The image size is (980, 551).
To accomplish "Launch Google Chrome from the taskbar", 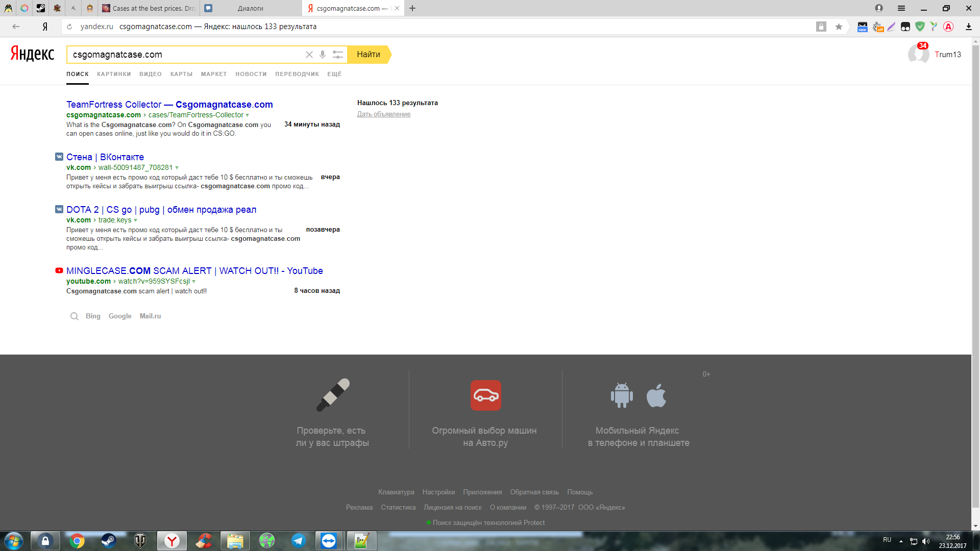I will pos(77,541).
